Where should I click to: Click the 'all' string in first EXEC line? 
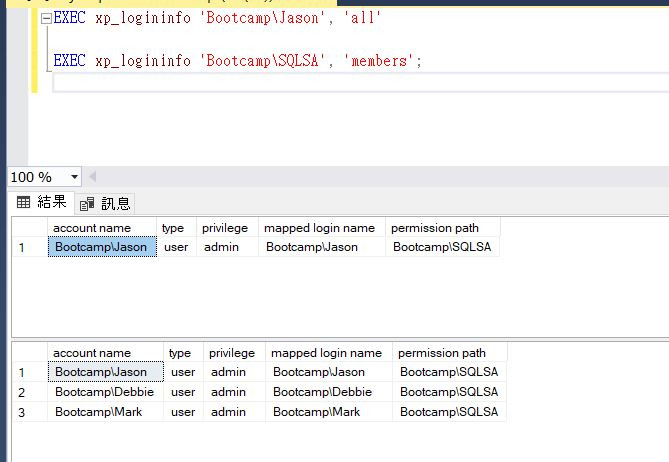click(x=362, y=18)
